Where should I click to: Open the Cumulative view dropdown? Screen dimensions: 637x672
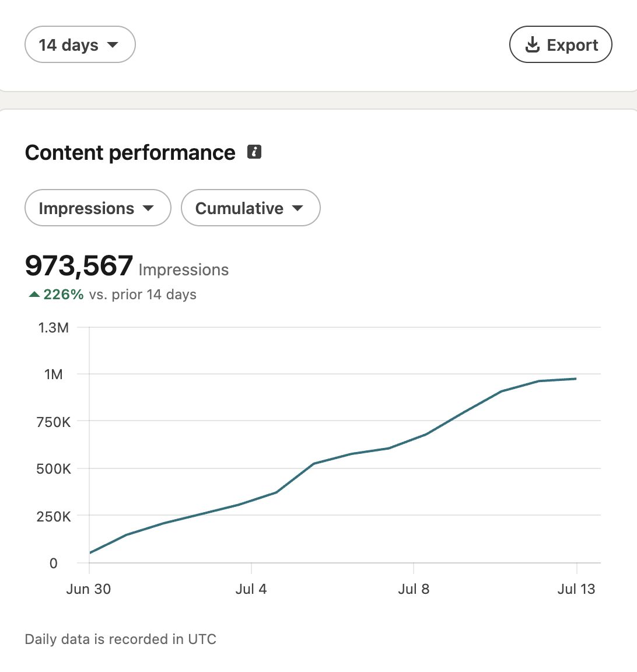pyautogui.click(x=250, y=208)
